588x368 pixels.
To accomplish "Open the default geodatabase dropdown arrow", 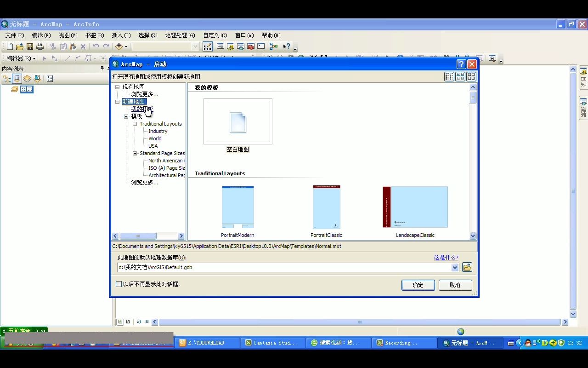I will click(455, 267).
